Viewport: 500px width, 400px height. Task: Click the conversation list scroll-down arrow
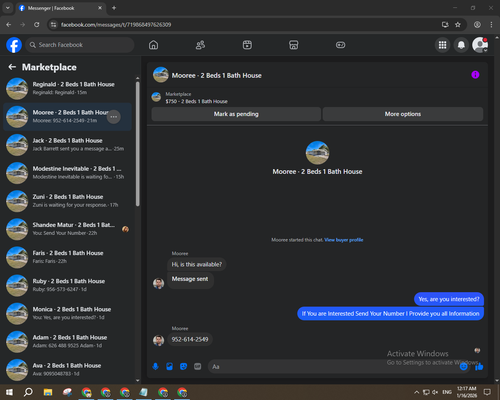[138, 380]
